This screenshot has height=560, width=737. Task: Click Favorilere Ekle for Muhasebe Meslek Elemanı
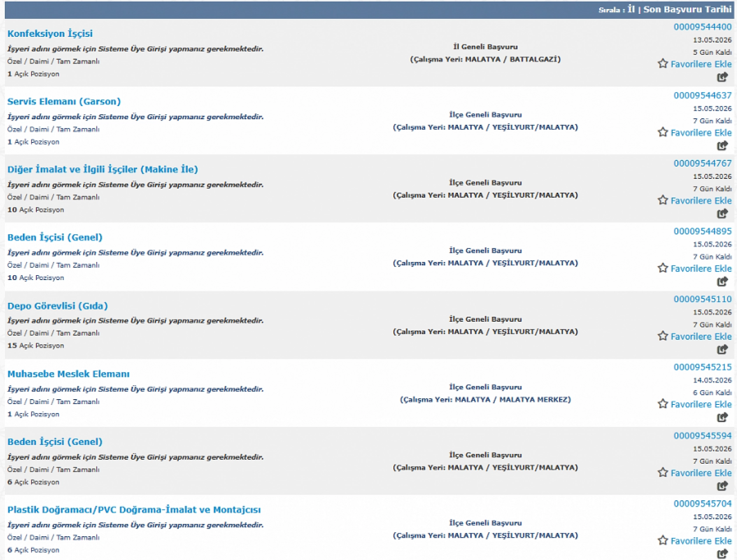click(x=701, y=404)
